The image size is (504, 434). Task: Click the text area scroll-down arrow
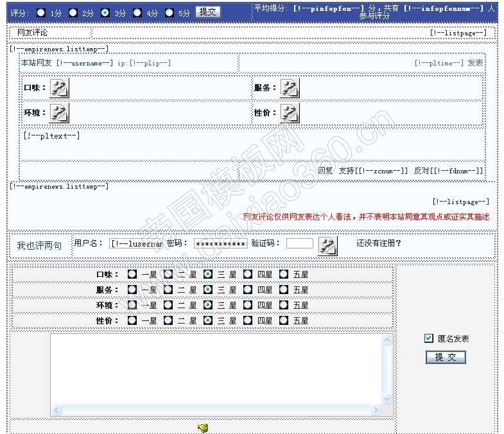click(x=387, y=399)
